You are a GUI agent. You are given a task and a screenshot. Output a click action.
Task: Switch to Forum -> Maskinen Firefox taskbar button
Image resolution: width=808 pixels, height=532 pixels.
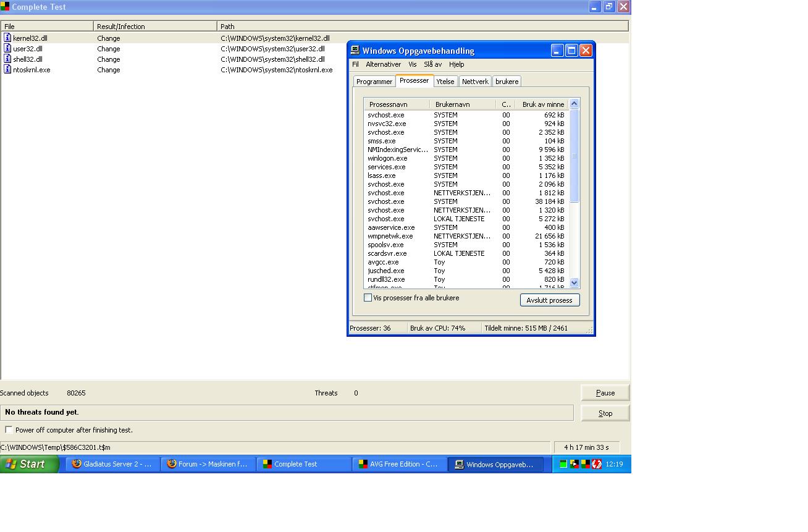coord(208,464)
